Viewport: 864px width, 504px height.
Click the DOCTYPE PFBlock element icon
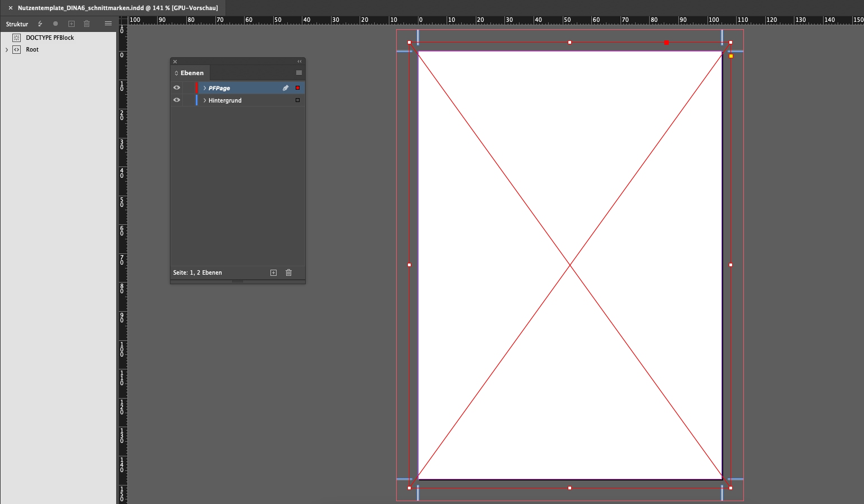pos(16,38)
